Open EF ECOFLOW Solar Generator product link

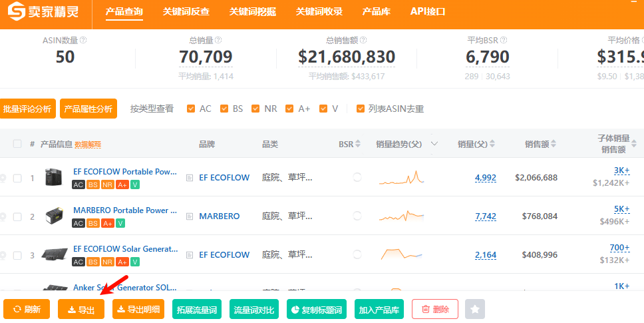pyautogui.click(x=126, y=248)
